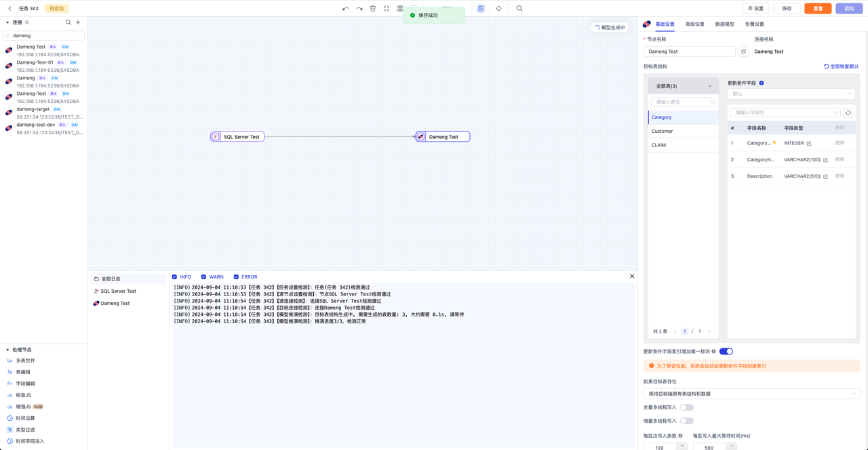Pick the 字段编辑 processing node
Viewport: 868px width, 450px height.
click(x=26, y=384)
